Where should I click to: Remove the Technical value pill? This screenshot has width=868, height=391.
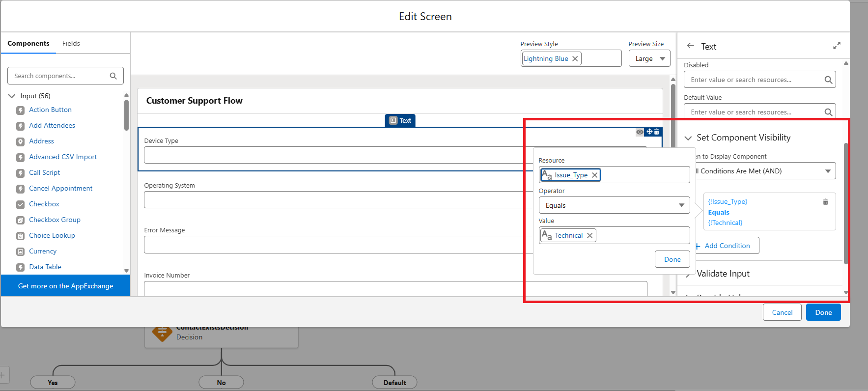pyautogui.click(x=589, y=236)
